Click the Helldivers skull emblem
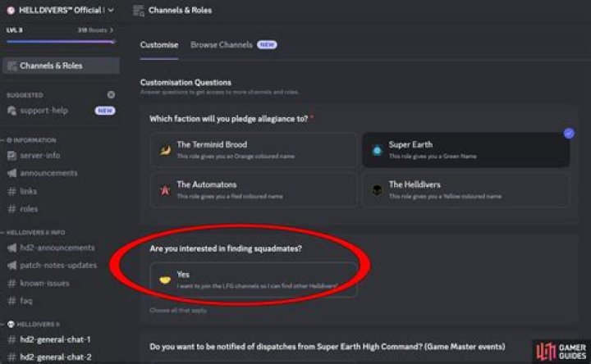The width and height of the screenshot is (591, 364). coord(377,190)
